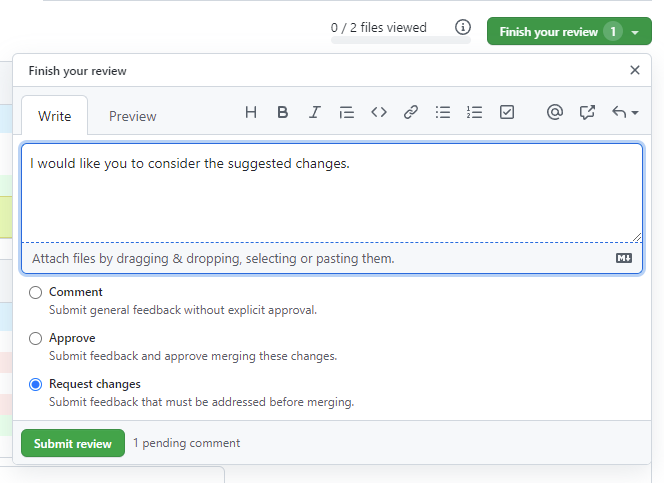The width and height of the screenshot is (664, 483).
Task: Mention a user with the @ icon
Action: tap(554, 113)
